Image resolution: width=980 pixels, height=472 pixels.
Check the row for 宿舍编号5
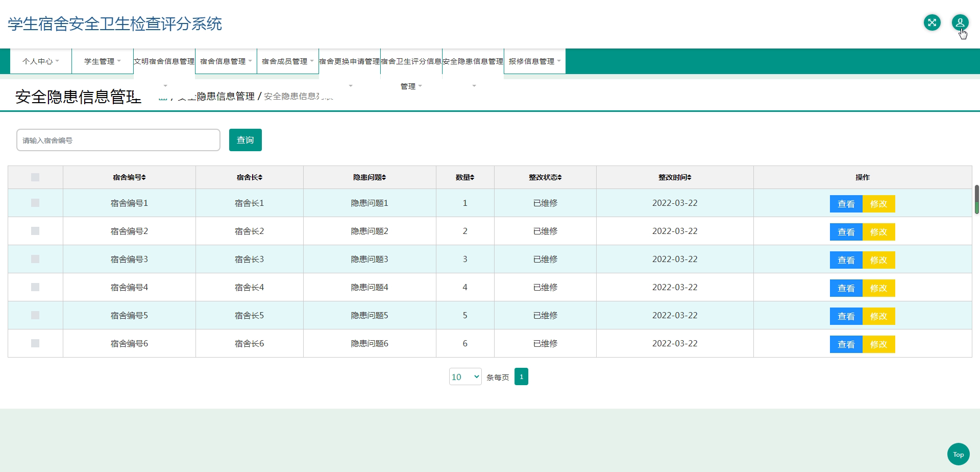tap(35, 315)
